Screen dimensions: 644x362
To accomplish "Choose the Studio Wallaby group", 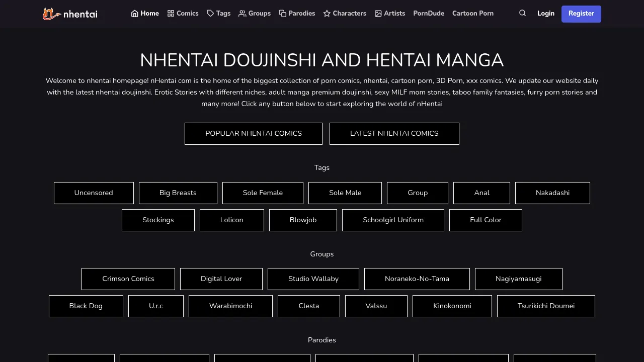I will click(313, 279).
